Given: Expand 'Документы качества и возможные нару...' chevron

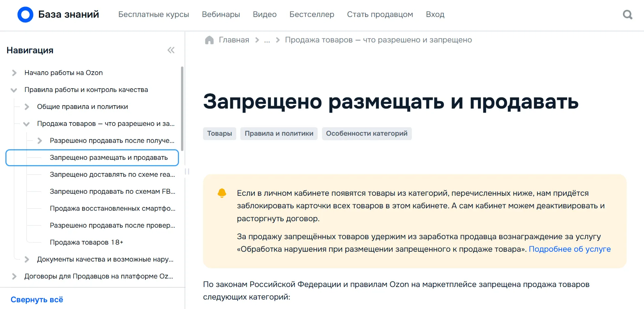Looking at the screenshot, I should (27, 259).
